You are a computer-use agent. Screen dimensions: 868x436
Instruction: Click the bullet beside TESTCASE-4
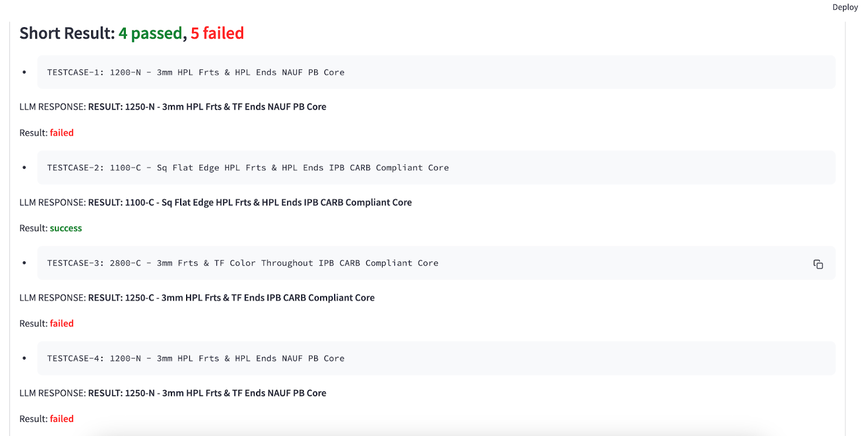click(24, 358)
